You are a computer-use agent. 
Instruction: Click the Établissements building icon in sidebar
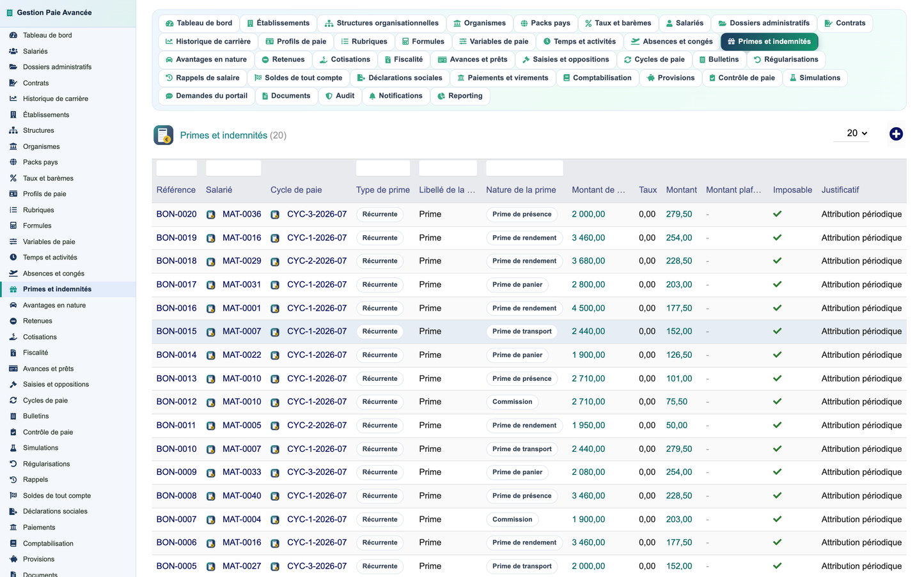(13, 114)
